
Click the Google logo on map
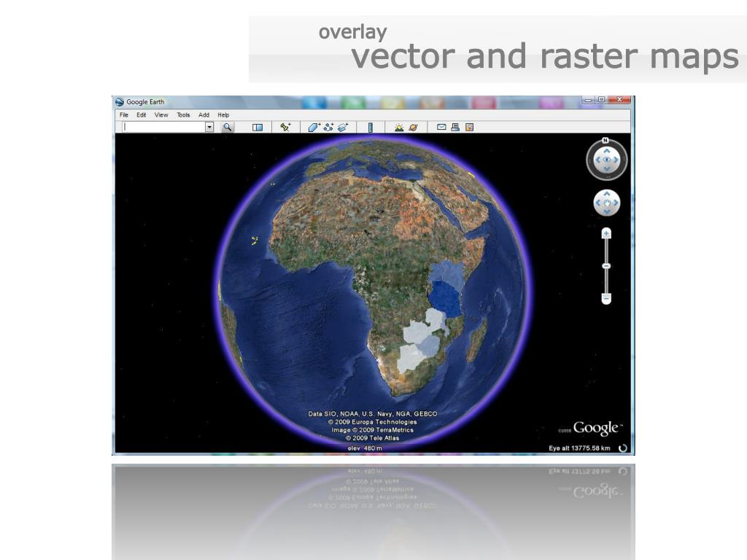click(x=597, y=428)
